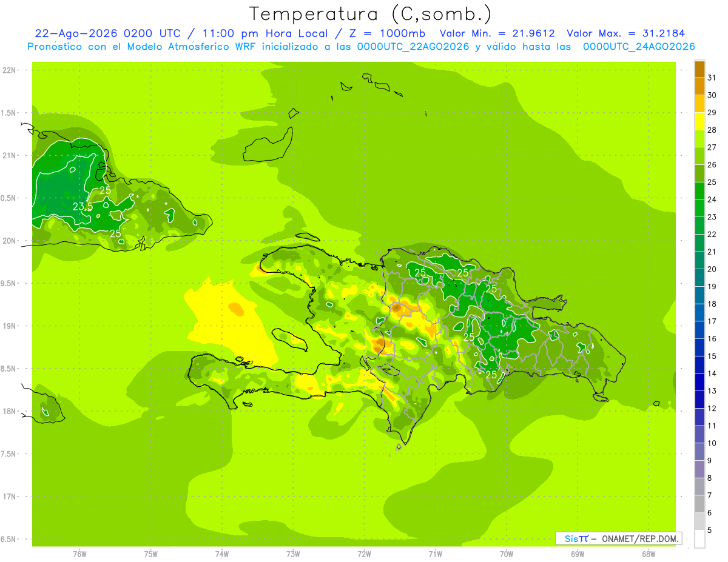Pick the orange swatch between 30 and 31

699,87
